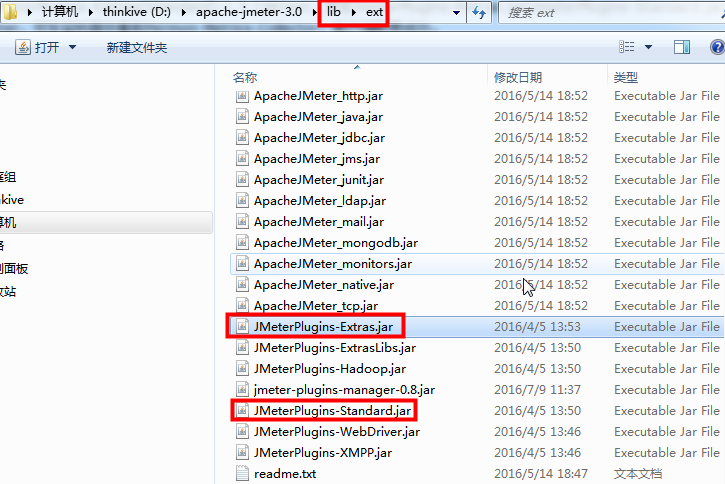Click the 搜索 ext search field

pos(611,12)
